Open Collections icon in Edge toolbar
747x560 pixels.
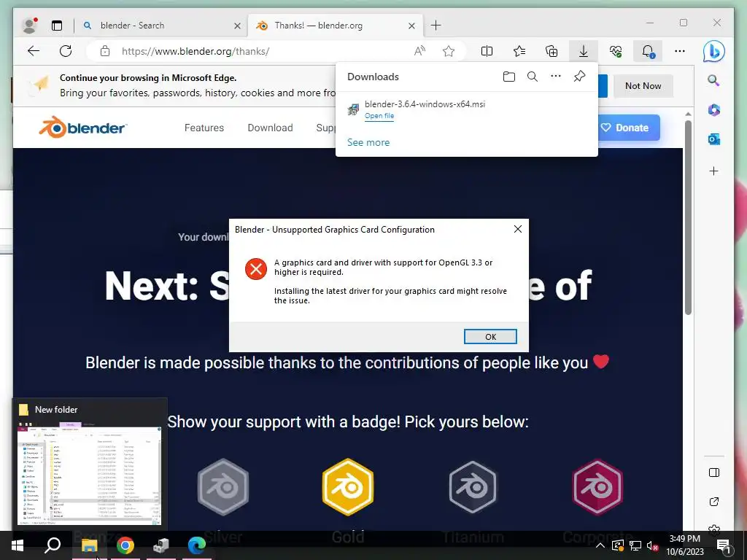click(x=551, y=51)
